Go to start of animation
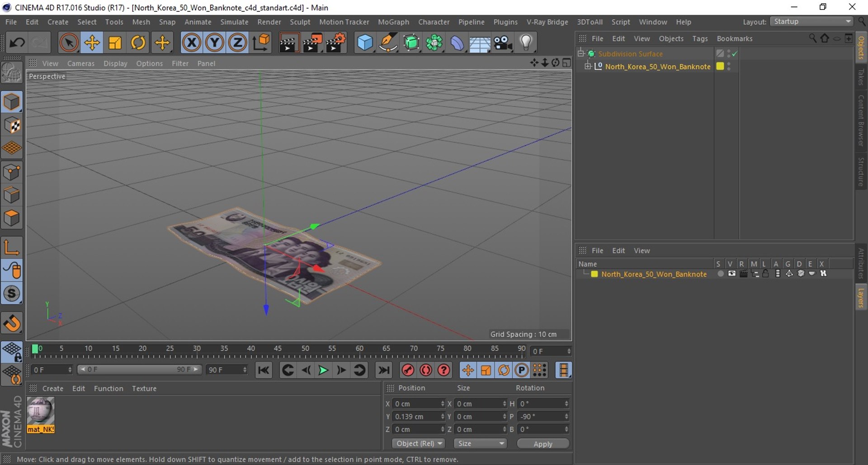868x465 pixels. 264,370
